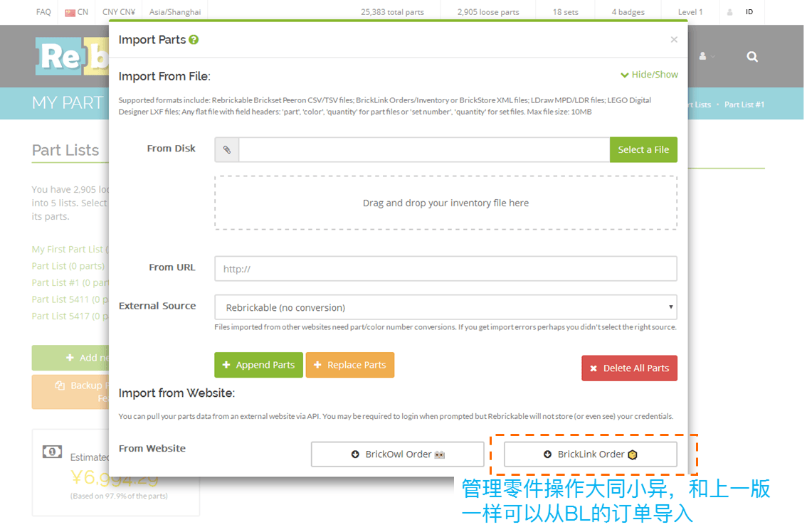Click the Rebrickable logo
Viewport: 807px width, 532px height.
(x=72, y=56)
